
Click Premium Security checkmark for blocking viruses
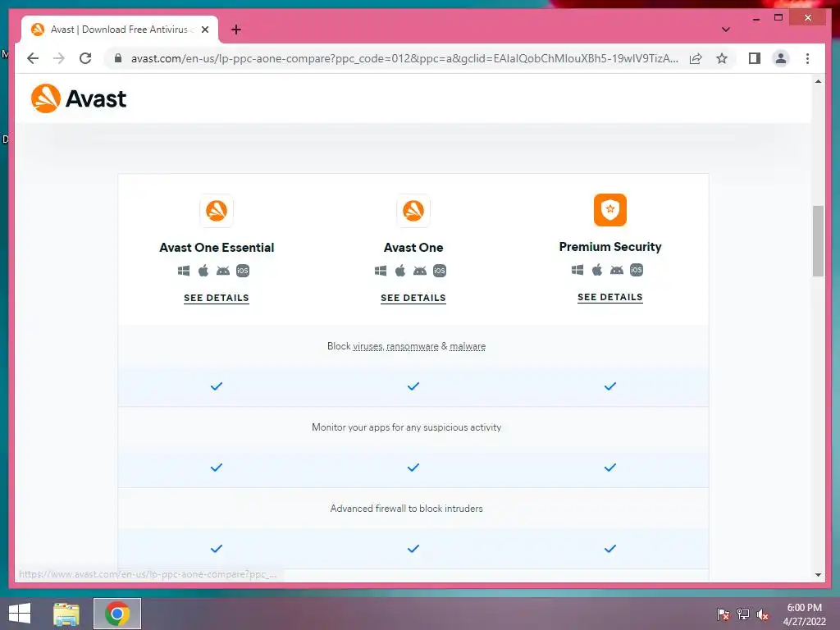(x=610, y=386)
